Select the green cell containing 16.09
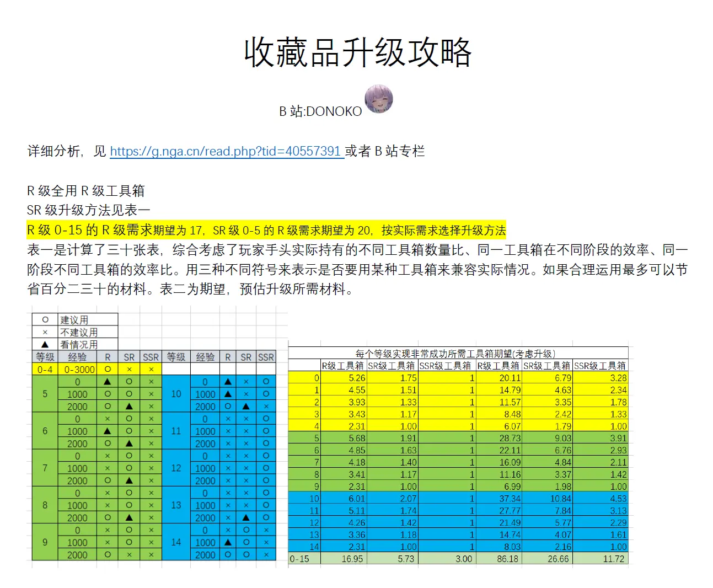The height and width of the screenshot is (588, 713). click(x=498, y=462)
